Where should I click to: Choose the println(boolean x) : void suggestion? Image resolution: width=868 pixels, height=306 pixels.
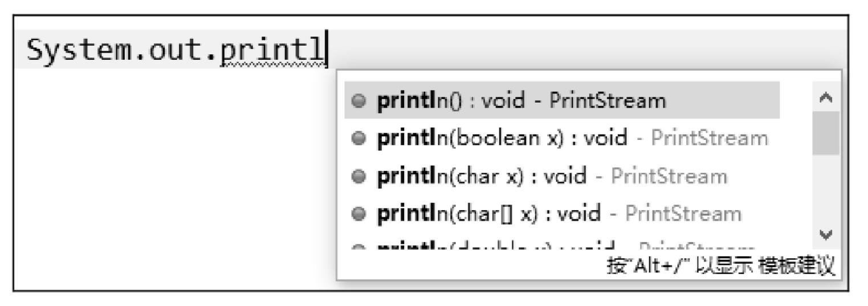click(562, 138)
